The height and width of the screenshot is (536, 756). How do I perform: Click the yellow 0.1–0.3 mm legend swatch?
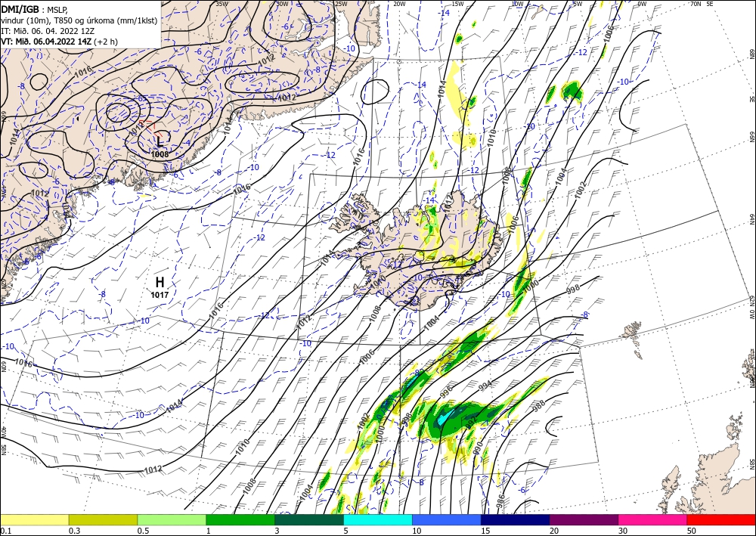pyautogui.click(x=34, y=519)
